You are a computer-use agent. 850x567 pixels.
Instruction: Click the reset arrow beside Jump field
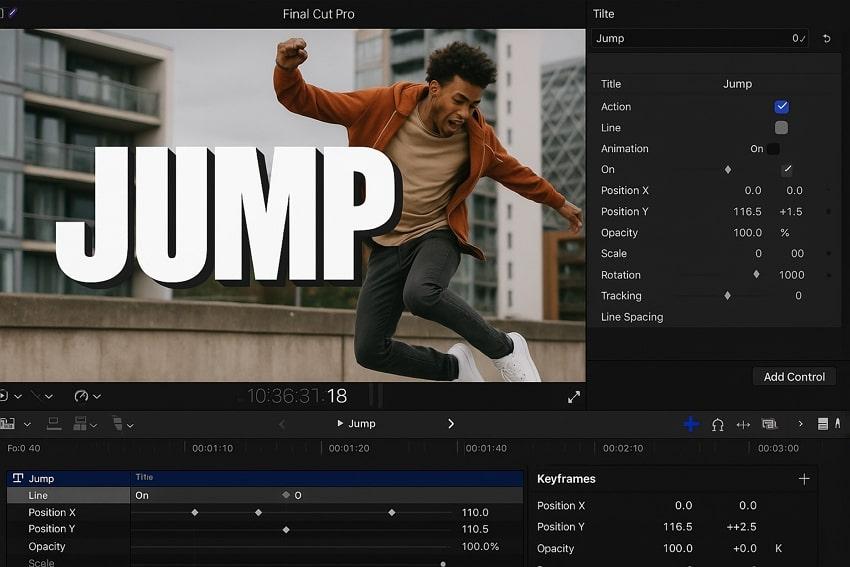tap(826, 39)
